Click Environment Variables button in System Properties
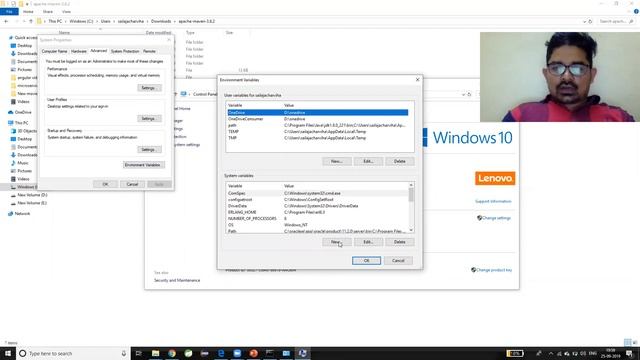This screenshot has height=360, width=640. point(144,165)
